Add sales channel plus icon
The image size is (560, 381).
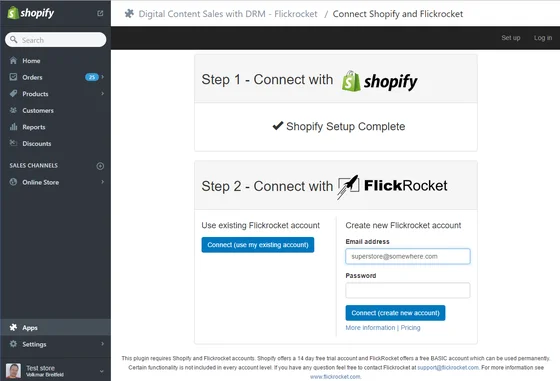coord(100,166)
